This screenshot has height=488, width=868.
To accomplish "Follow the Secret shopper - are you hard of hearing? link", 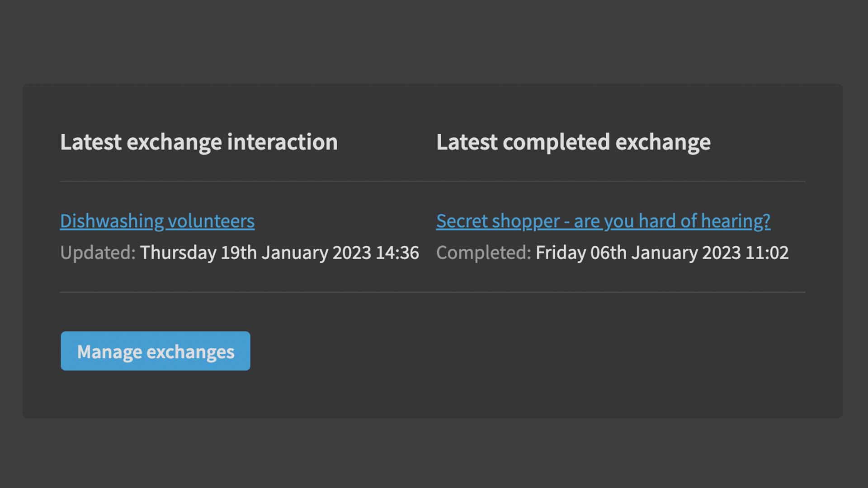I will coord(603,221).
